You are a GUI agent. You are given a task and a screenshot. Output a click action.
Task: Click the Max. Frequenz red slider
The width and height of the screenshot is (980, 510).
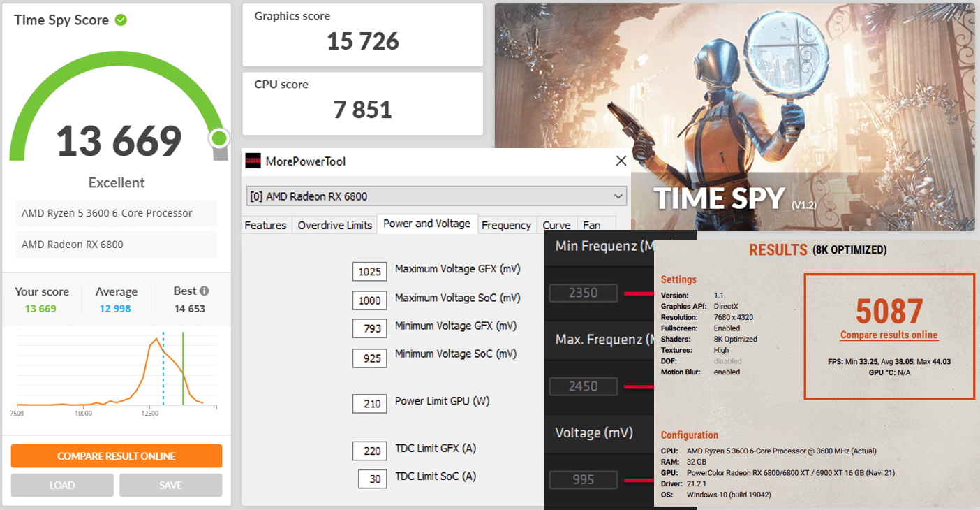tap(639, 386)
